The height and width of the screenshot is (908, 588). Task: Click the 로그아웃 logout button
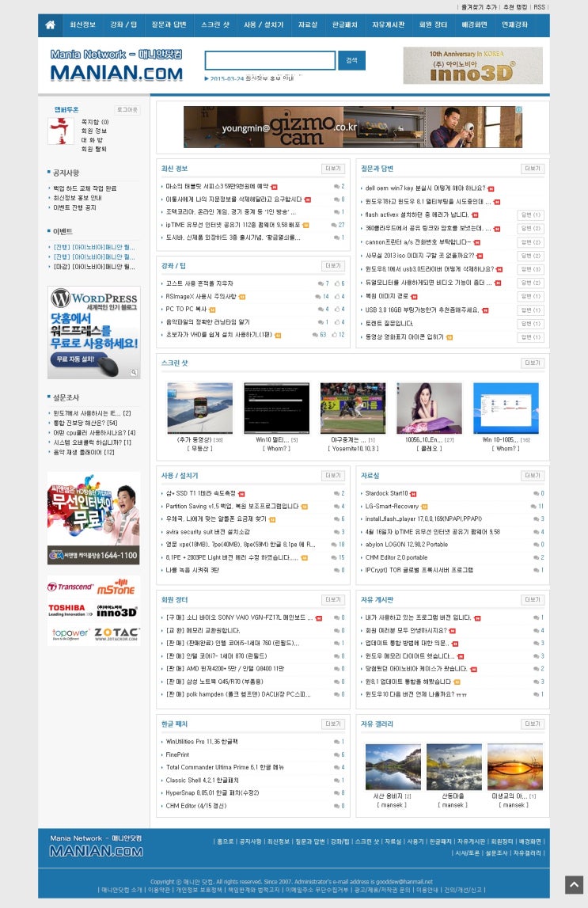click(127, 109)
